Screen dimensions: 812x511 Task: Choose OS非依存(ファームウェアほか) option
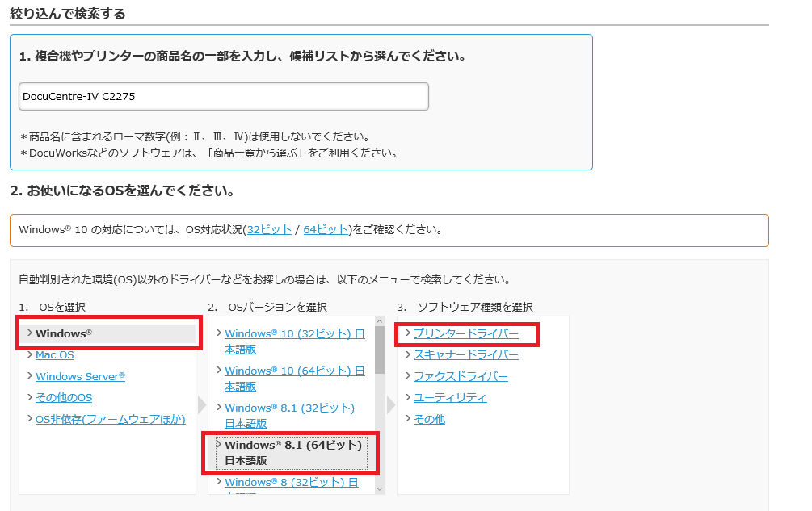tap(110, 419)
